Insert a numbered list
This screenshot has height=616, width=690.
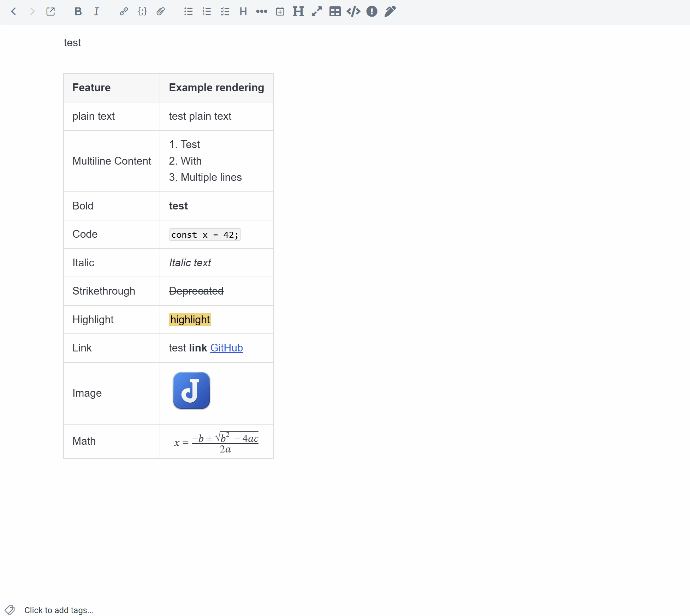[x=207, y=12]
